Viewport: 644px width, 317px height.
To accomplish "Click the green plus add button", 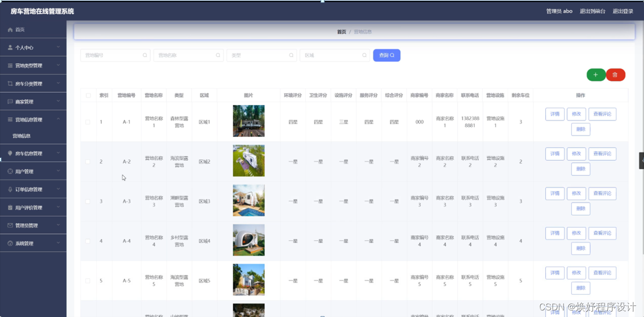I will click(596, 75).
